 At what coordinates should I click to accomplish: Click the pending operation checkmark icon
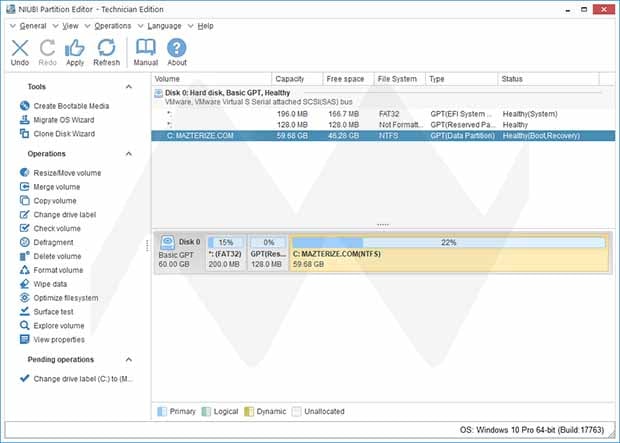[x=25, y=378]
